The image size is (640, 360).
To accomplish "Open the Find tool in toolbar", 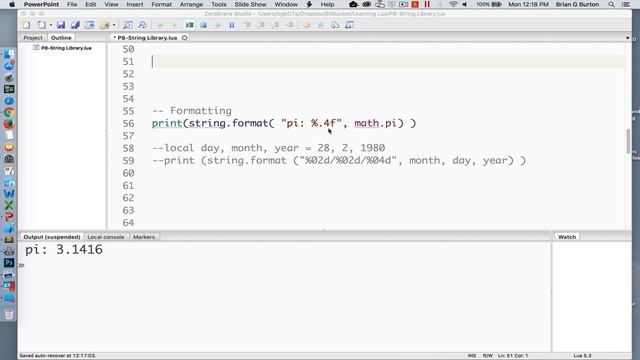I will pyautogui.click(x=128, y=25).
